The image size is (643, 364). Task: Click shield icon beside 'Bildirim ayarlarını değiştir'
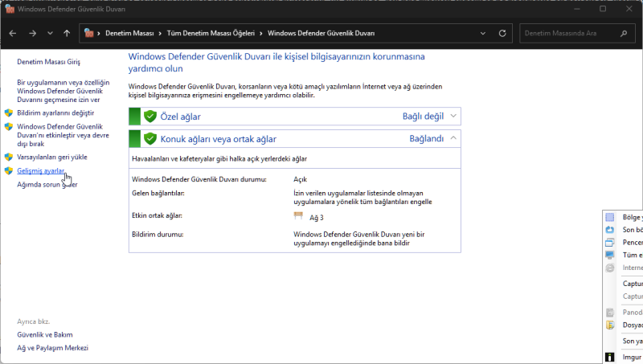9,112
